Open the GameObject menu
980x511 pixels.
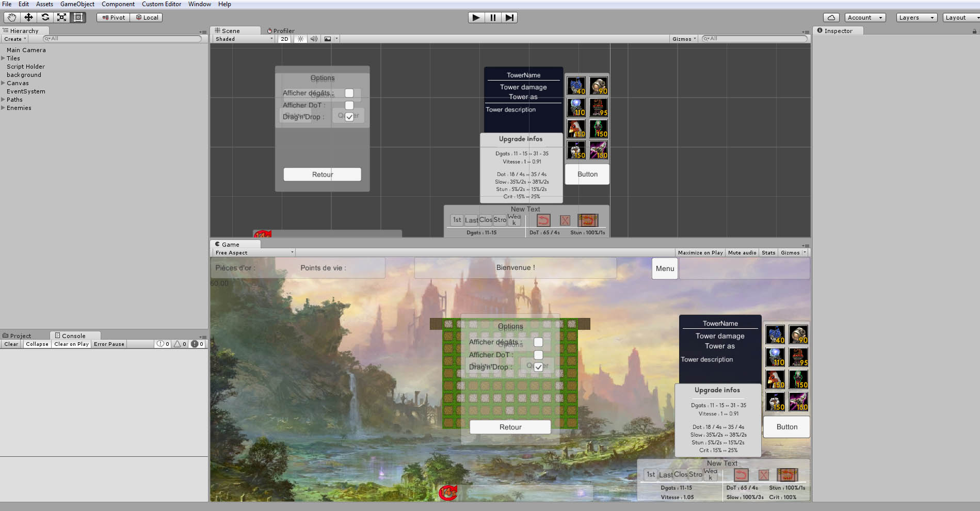77,4
